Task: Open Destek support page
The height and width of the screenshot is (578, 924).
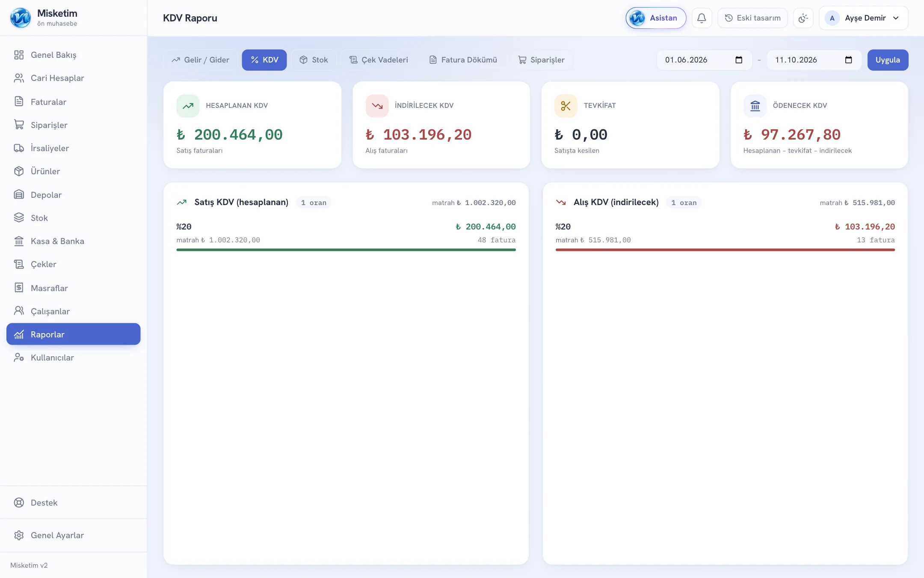Action: [x=74, y=503]
